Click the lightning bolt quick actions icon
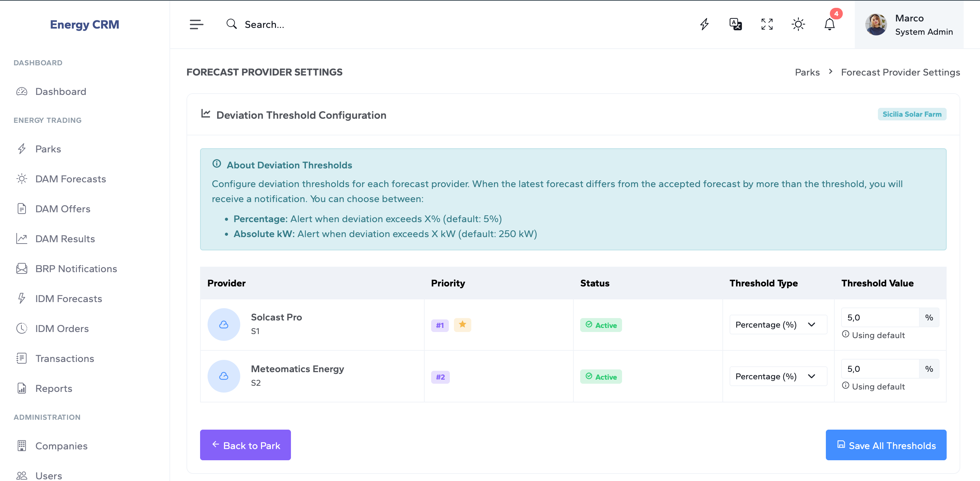The height and width of the screenshot is (481, 980). click(x=704, y=24)
